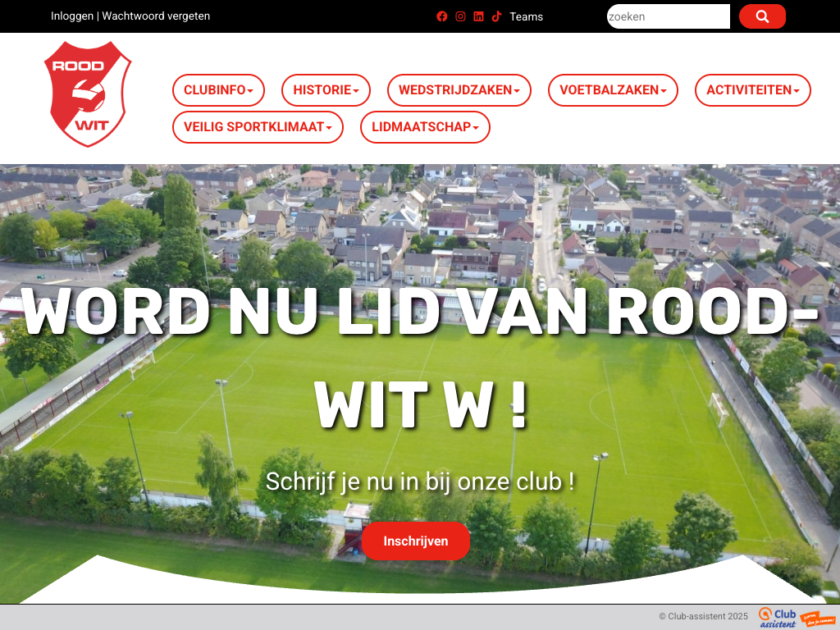Viewport: 840px width, 630px height.
Task: Open the Facebook social icon
Action: coord(442,16)
